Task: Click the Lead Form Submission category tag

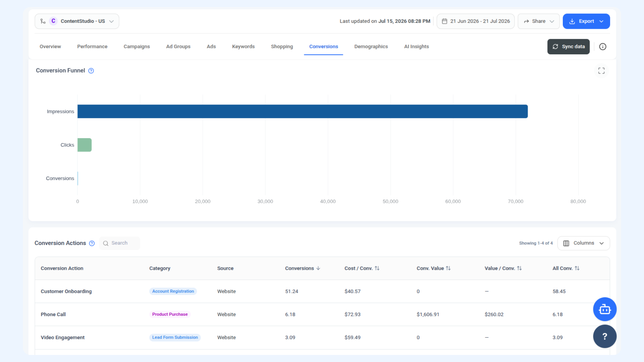Action: pyautogui.click(x=175, y=338)
